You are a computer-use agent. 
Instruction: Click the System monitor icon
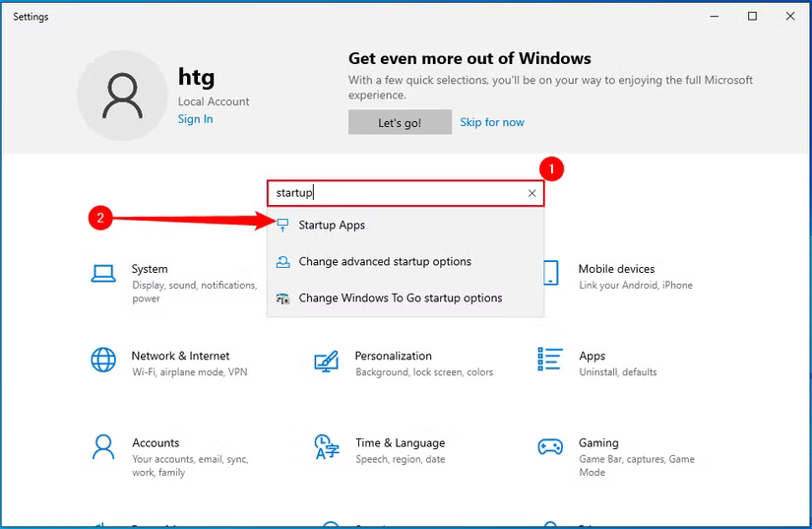[x=103, y=274]
